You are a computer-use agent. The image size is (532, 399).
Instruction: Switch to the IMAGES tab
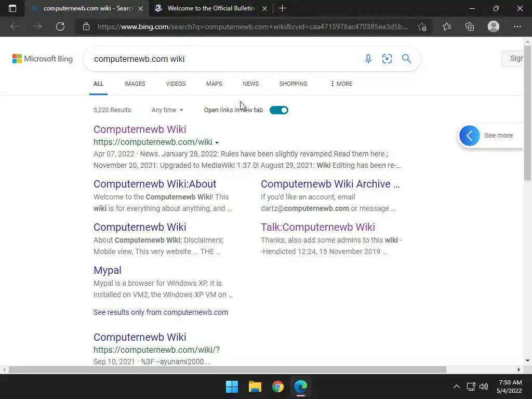135,84
